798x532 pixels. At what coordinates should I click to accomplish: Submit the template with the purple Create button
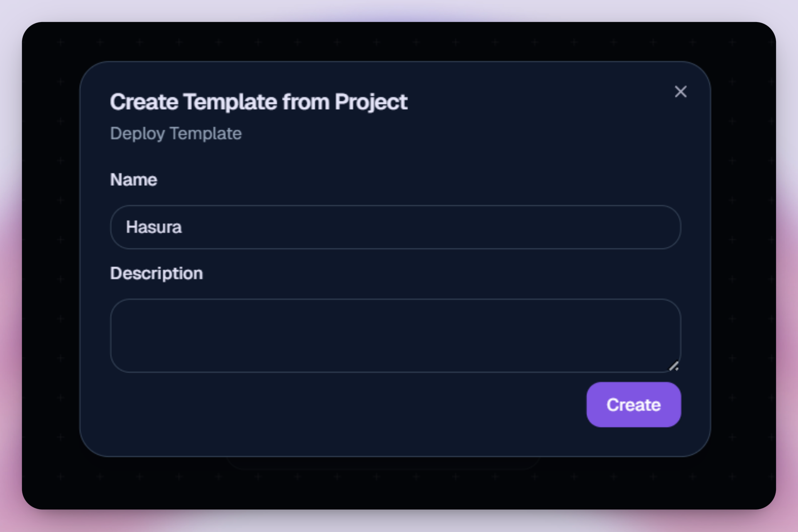(x=633, y=404)
